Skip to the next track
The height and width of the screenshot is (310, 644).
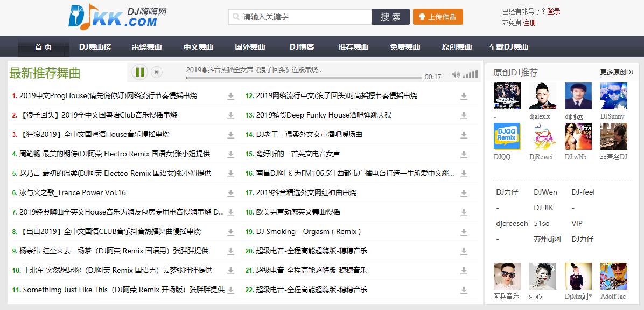pyautogui.click(x=156, y=72)
